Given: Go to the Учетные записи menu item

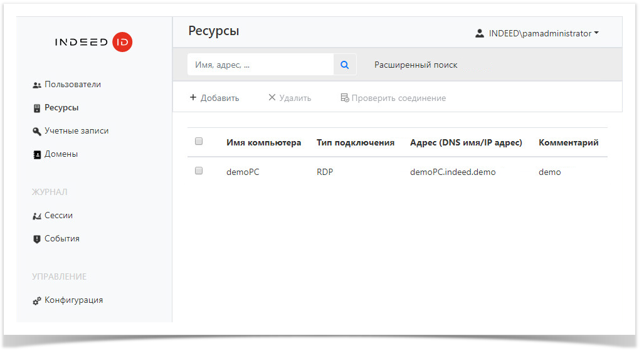Looking at the screenshot, I should click(x=77, y=131).
